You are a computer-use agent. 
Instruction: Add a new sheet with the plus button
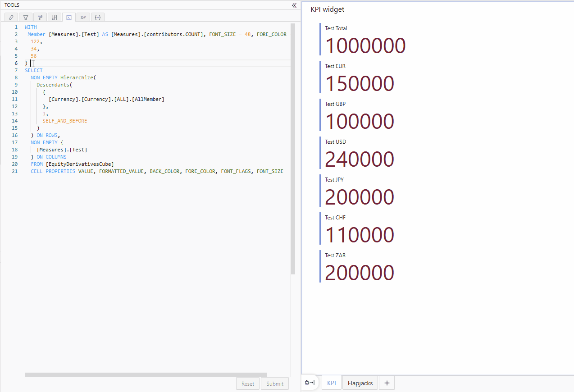tap(387, 383)
